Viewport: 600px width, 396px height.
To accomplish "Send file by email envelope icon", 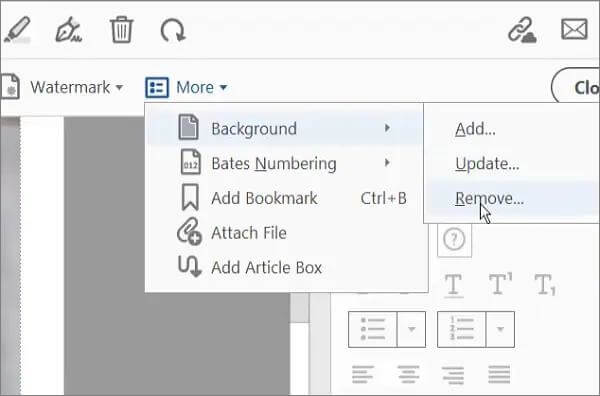I will 574,29.
